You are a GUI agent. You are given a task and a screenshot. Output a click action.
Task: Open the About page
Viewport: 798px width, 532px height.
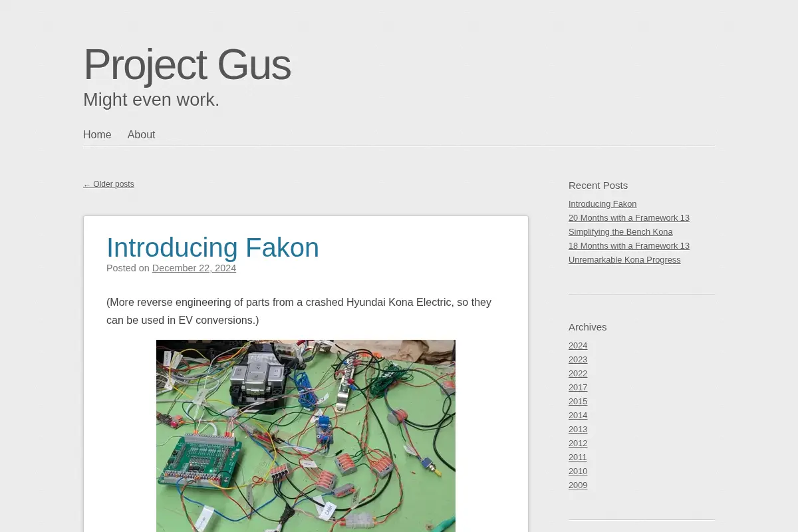click(x=141, y=134)
